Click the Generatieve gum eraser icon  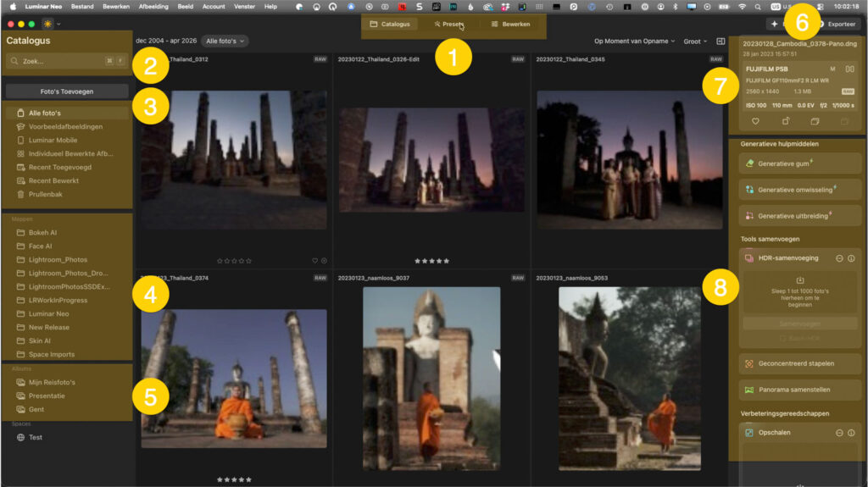(x=749, y=163)
